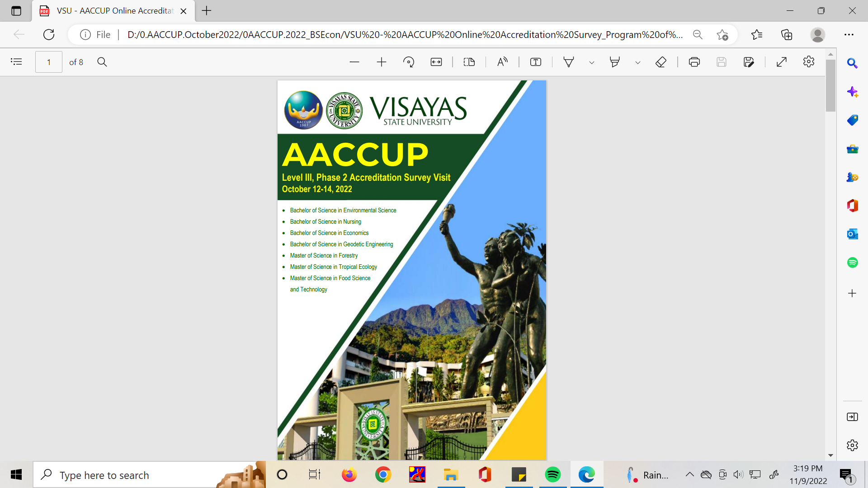Click Fit to width icon

point(436,62)
